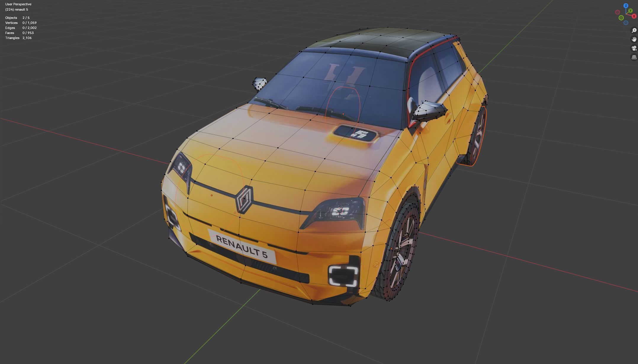Click the hollow red negative X axis circle
Image resolution: width=638 pixels, height=364 pixels.
click(618, 12)
